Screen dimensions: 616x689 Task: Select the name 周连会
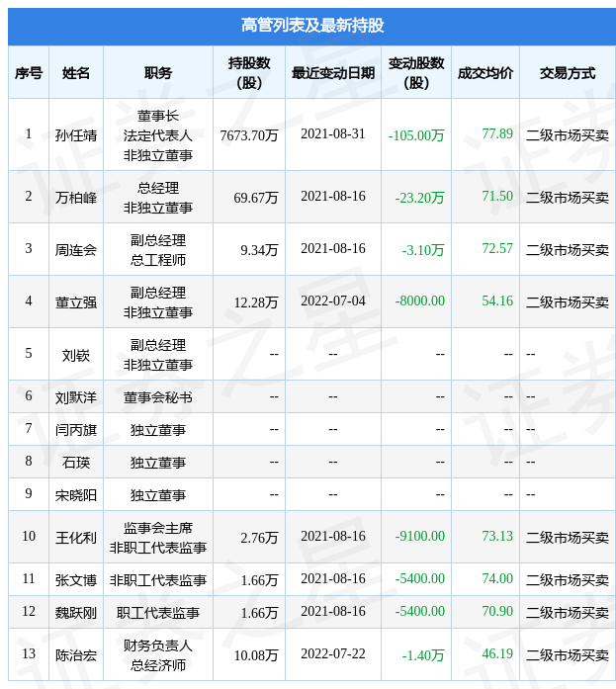coord(76,250)
